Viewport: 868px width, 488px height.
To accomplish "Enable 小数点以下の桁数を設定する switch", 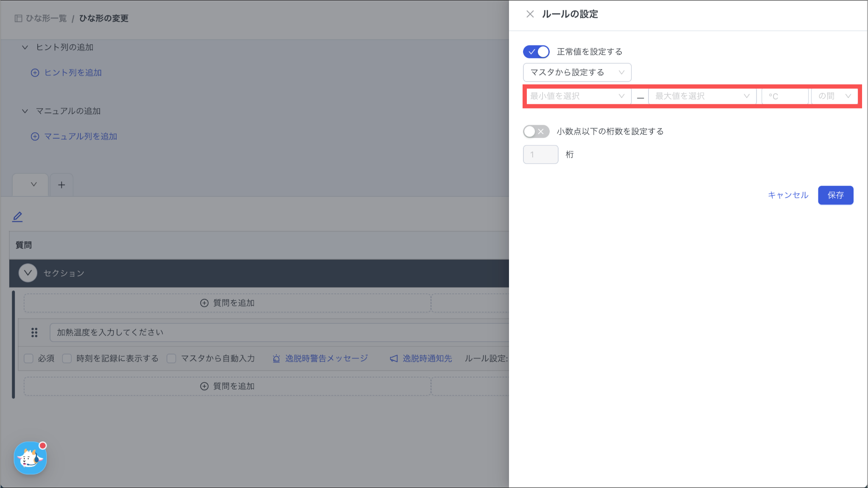I will point(536,131).
